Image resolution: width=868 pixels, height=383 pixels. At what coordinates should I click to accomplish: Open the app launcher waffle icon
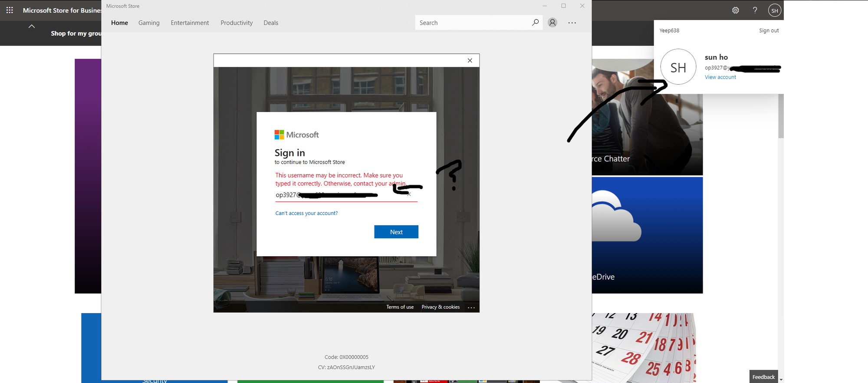tap(10, 10)
